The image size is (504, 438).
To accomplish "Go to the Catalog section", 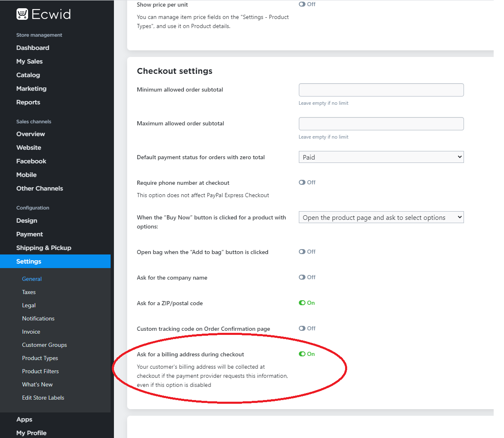I will [x=28, y=75].
